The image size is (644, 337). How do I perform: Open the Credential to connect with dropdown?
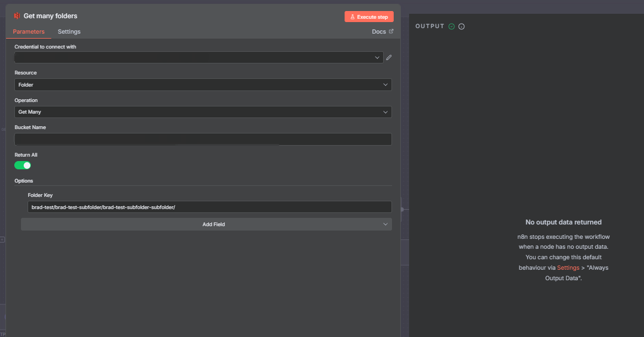click(198, 57)
